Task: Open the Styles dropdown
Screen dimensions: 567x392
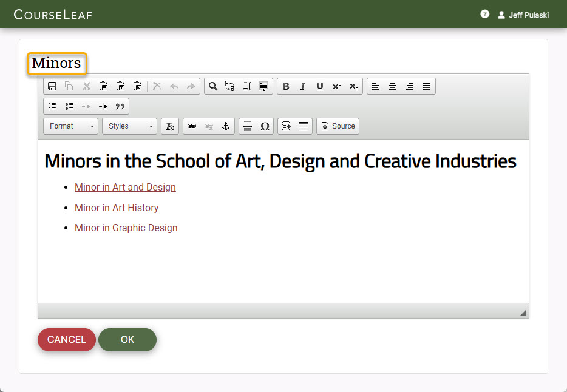Action: point(129,126)
